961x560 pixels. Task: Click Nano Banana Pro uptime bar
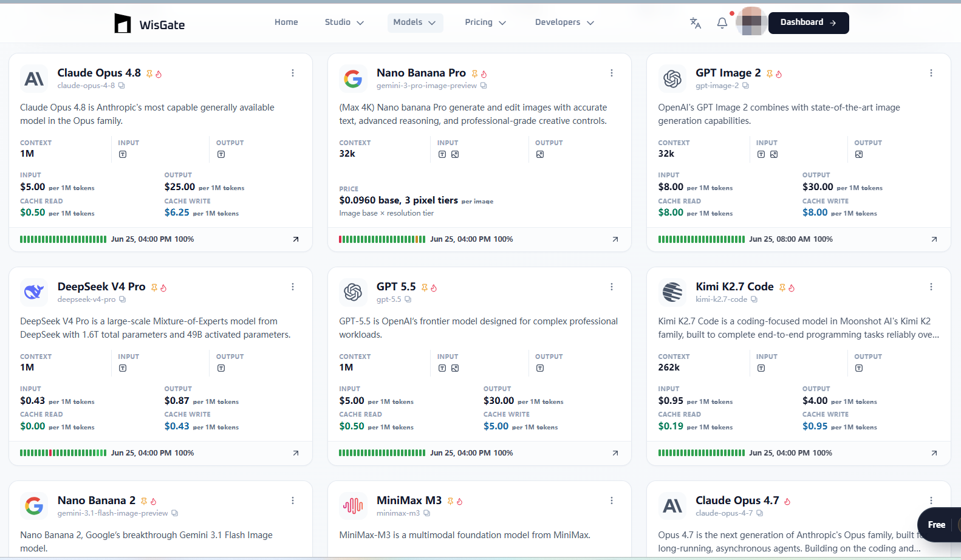[382, 239]
